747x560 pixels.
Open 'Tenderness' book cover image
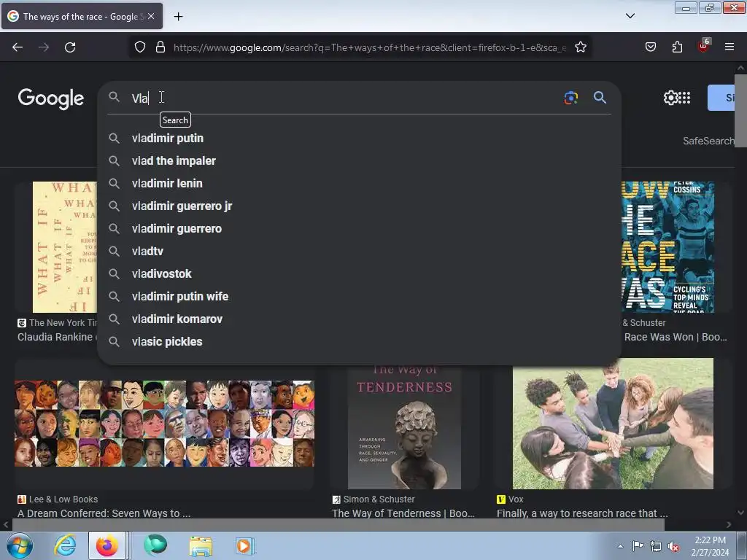(404, 427)
